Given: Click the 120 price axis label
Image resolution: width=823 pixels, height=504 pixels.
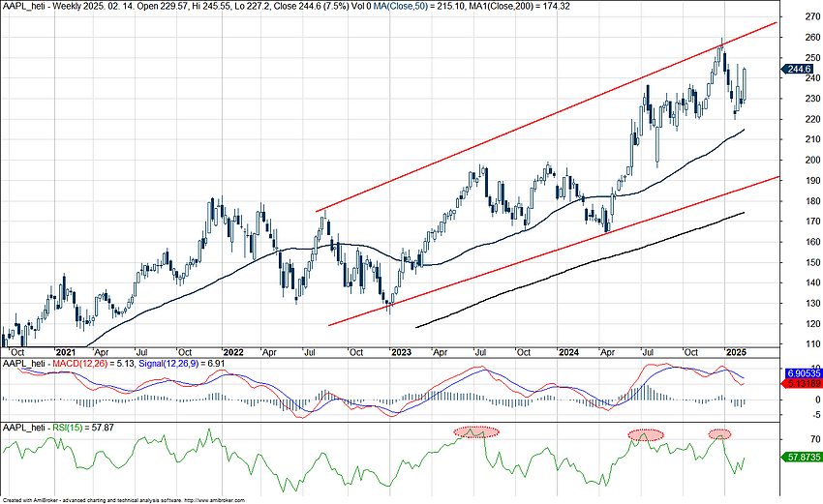Looking at the screenshot, I should (812, 324).
